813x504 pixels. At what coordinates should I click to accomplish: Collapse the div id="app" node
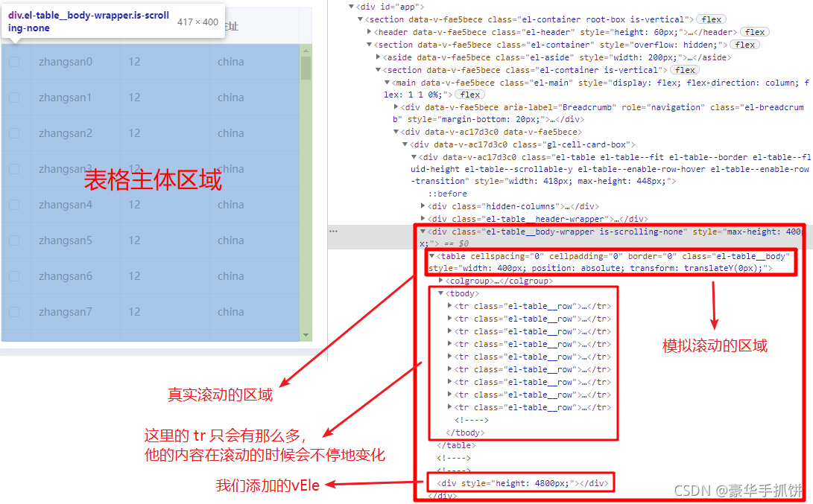[x=351, y=7]
